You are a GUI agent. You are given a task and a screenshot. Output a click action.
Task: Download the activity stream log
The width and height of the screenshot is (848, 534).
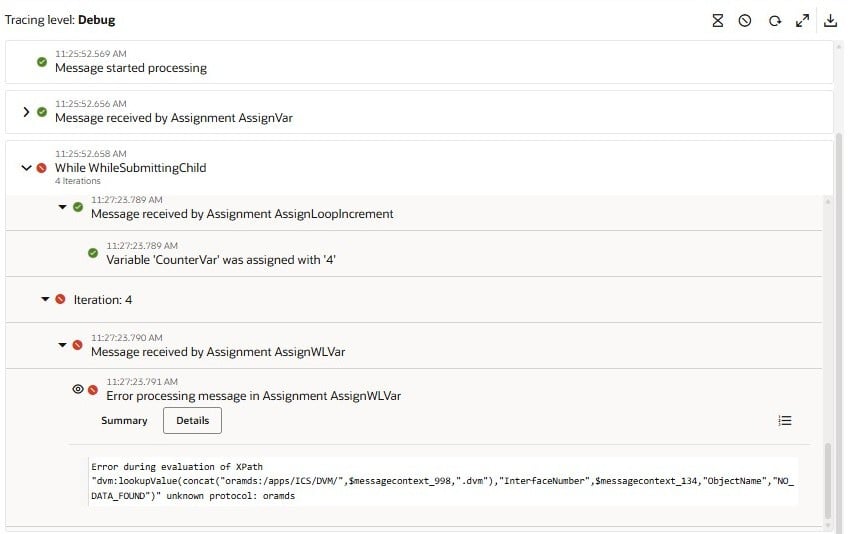click(x=831, y=20)
